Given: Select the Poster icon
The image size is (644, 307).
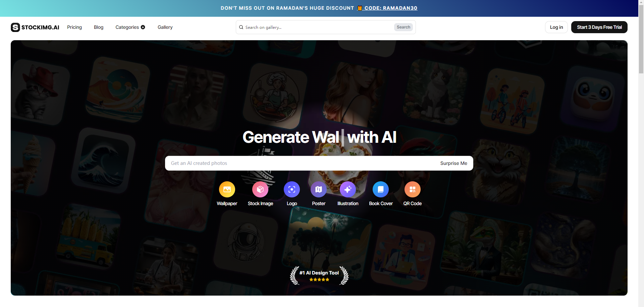Looking at the screenshot, I should [x=319, y=189].
